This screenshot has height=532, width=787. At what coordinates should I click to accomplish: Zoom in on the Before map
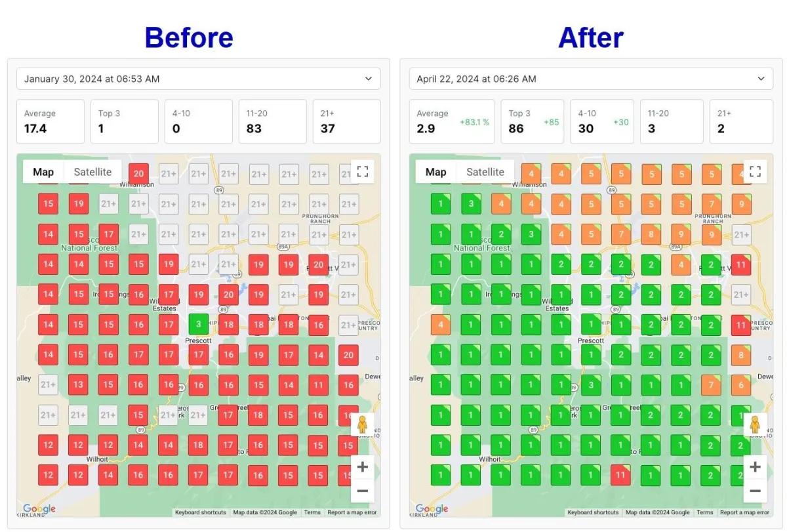[x=362, y=468]
